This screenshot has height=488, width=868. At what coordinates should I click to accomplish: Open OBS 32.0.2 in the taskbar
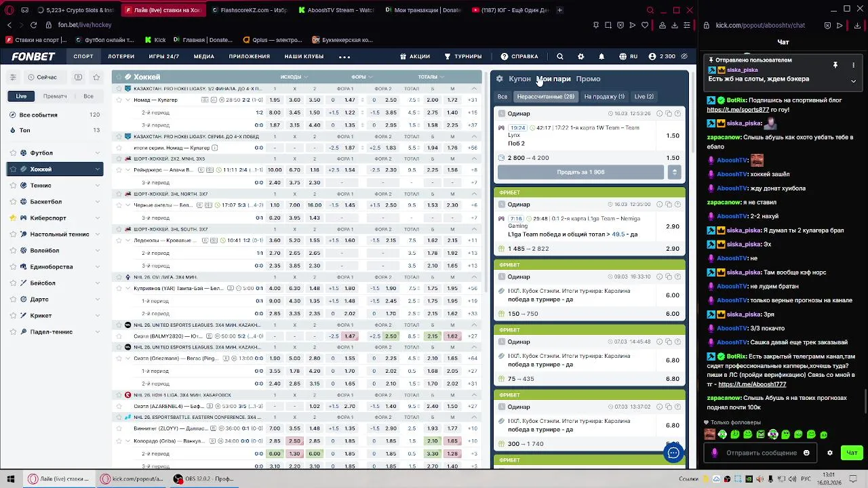203,479
